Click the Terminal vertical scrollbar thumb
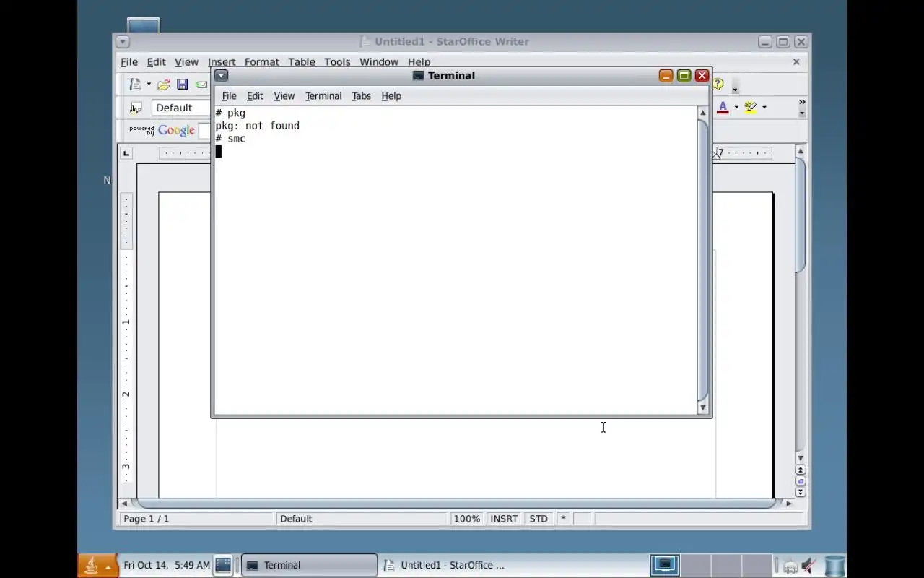The image size is (924, 578). (703, 260)
